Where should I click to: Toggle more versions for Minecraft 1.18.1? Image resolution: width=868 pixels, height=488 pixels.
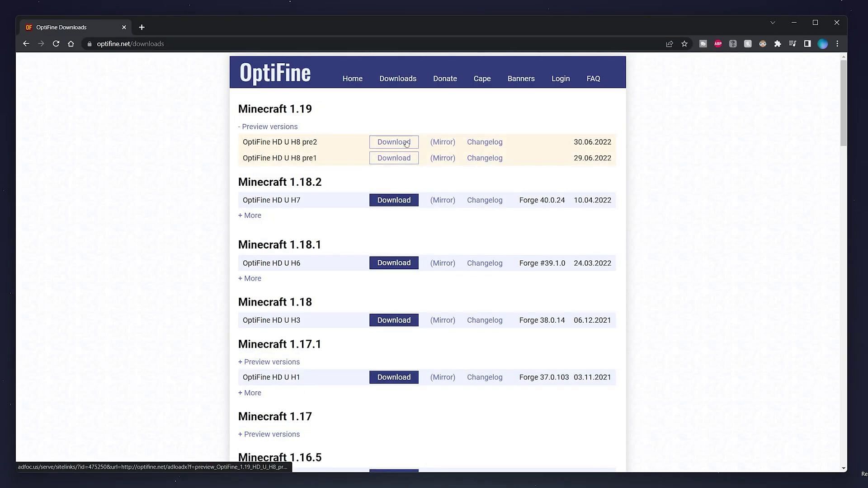click(x=250, y=278)
